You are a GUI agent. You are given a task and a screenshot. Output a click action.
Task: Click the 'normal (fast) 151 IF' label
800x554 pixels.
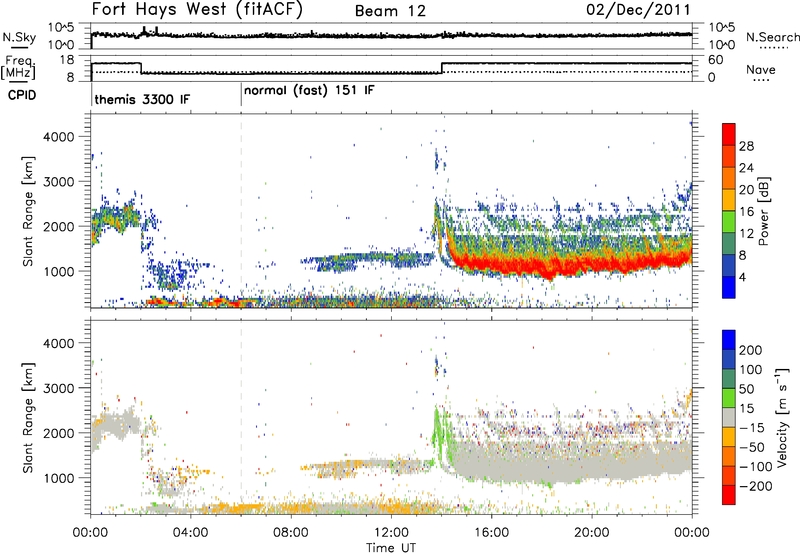[x=309, y=91]
